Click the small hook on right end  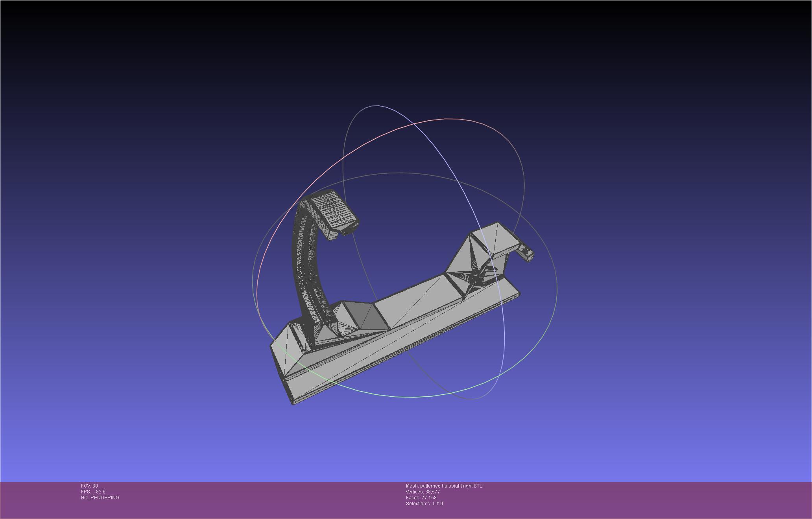[x=526, y=253]
